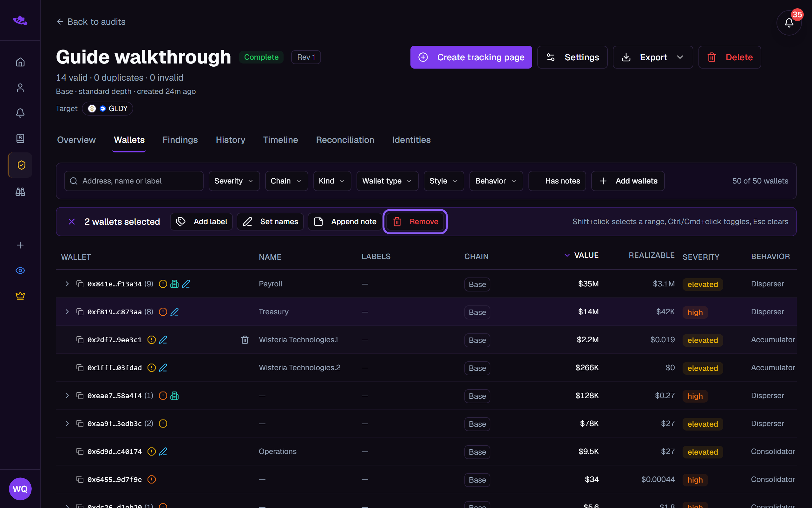Click the crown premium icon in sidebar
812x508 pixels.
coord(20,296)
